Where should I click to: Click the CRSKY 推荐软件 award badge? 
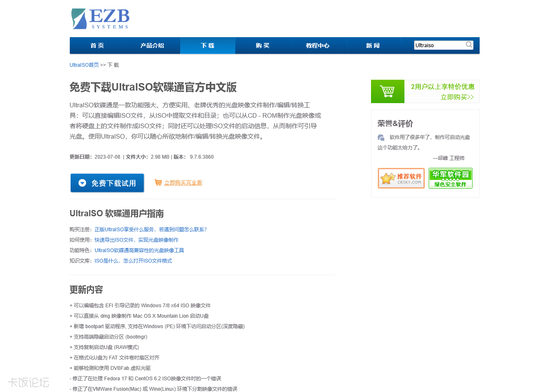(401, 178)
